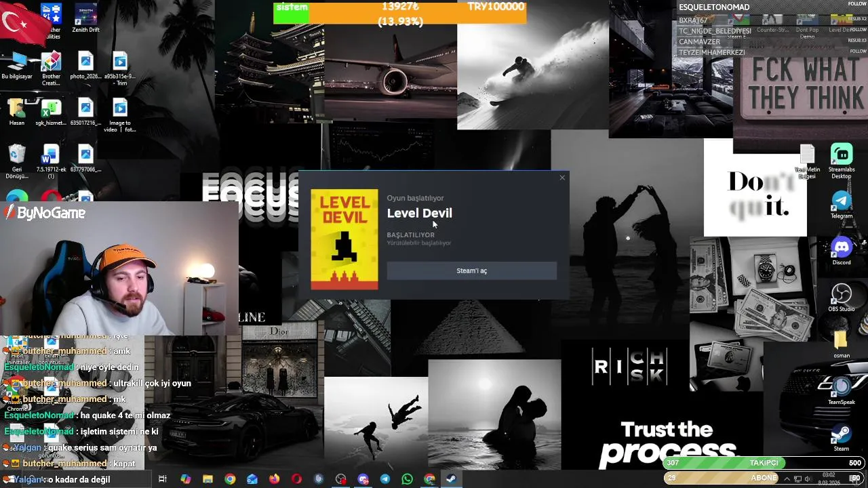This screenshot has height=488, width=868.
Task: Click the sistem donation goal bar
Action: click(x=400, y=14)
